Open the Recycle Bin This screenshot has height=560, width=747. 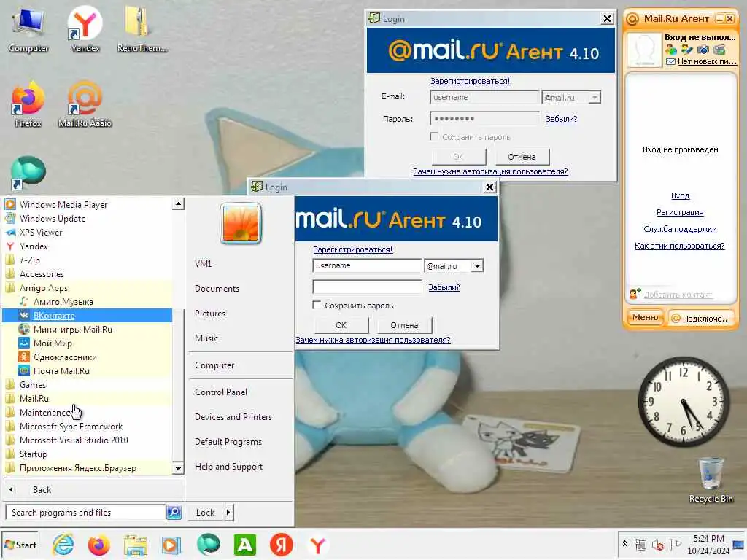tap(711, 480)
